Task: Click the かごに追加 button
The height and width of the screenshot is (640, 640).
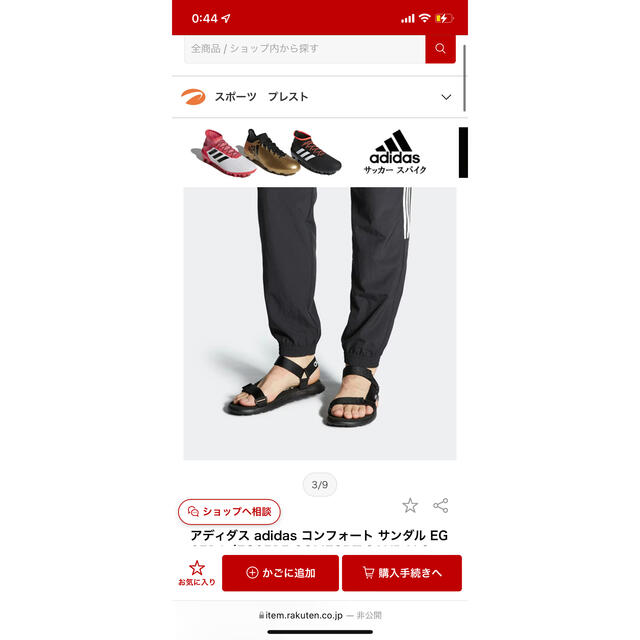Action: (x=280, y=573)
